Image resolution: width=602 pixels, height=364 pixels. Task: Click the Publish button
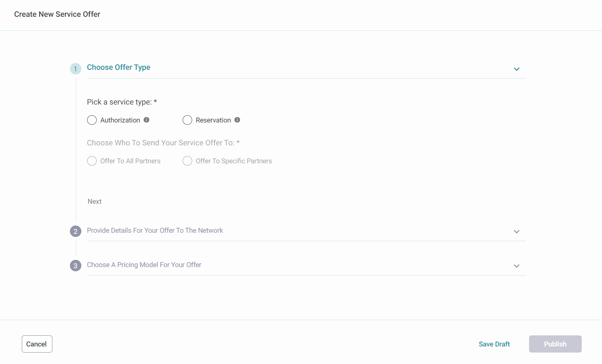point(555,344)
